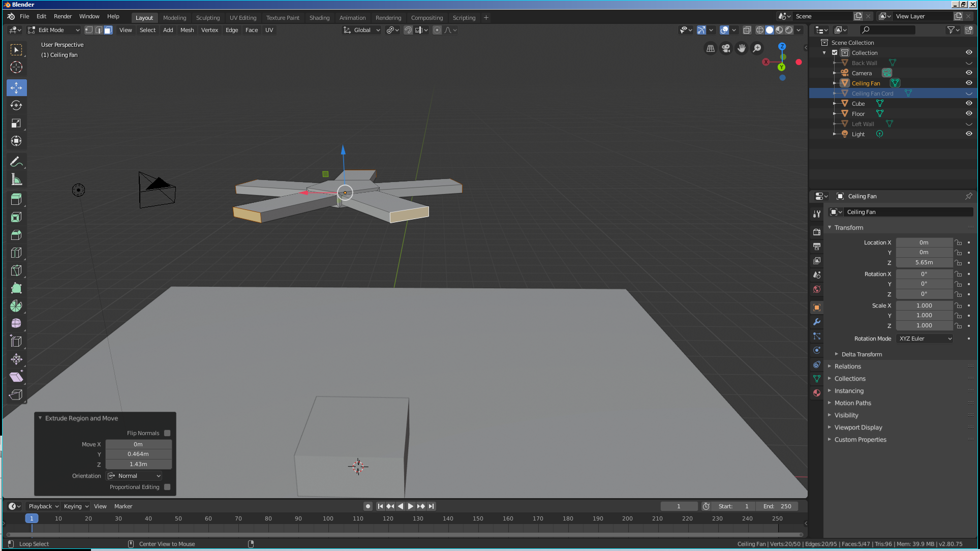Play the animation forward
The height and width of the screenshot is (551, 980).
(x=411, y=506)
